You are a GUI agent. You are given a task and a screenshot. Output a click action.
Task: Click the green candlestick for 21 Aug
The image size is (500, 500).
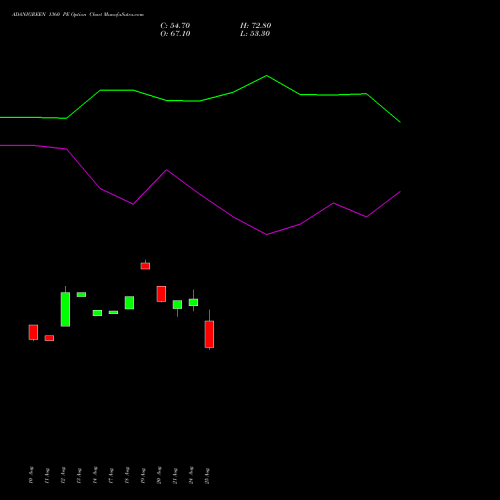177,305
